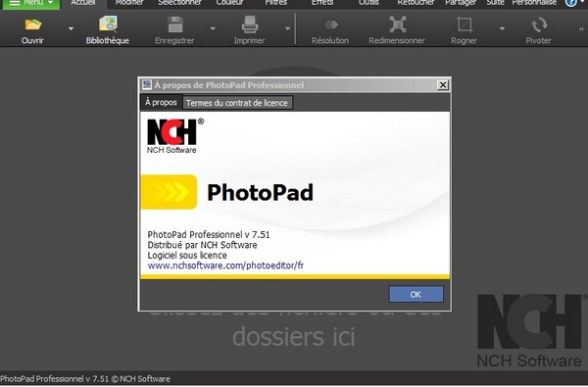Image resolution: width=588 pixels, height=387 pixels.
Task: Expand the Enregistrer dropdown arrow
Action: pyautogui.click(x=213, y=28)
